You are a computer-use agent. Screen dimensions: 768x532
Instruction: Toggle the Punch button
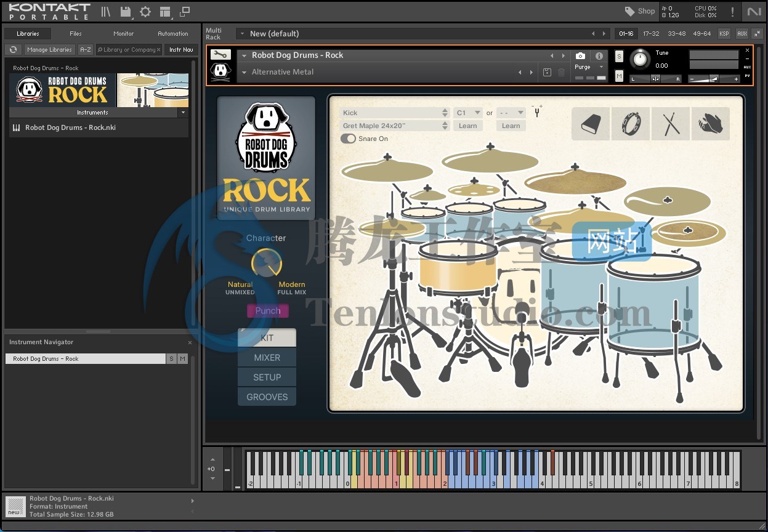pos(268,310)
